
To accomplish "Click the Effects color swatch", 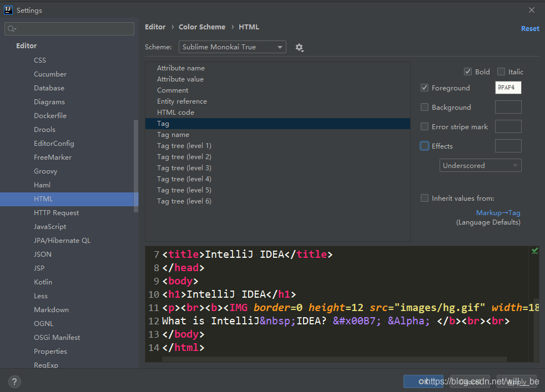I will [508, 146].
